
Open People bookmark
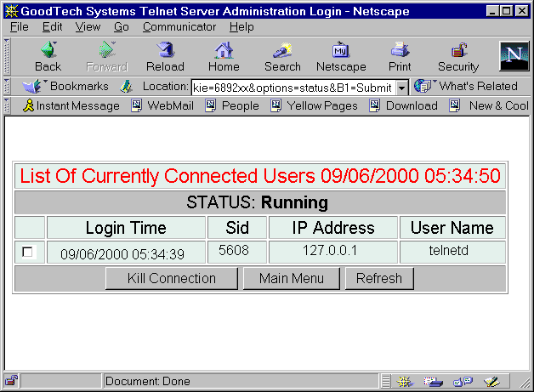[232, 106]
